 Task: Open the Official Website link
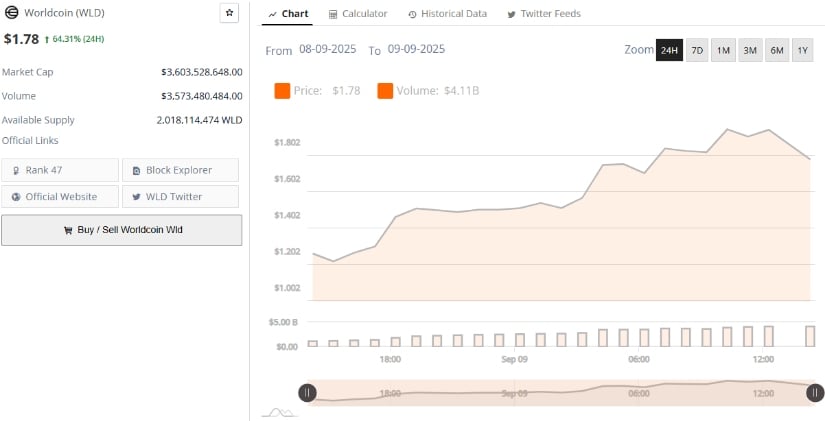pos(60,196)
